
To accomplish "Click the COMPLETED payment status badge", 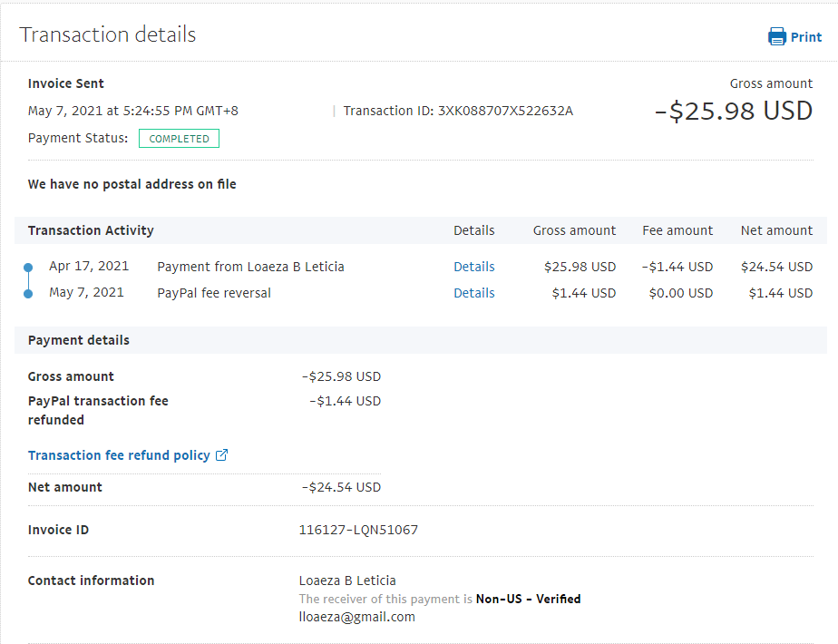I will tap(179, 139).
